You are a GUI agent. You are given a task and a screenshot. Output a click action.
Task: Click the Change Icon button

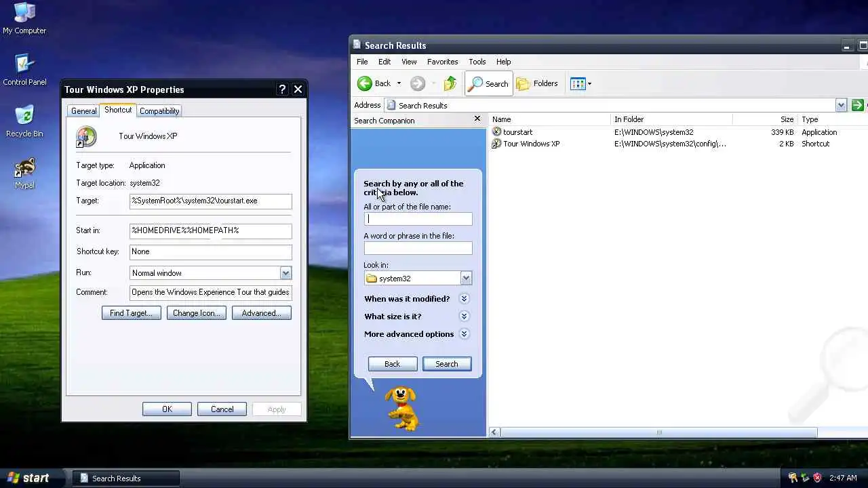click(x=197, y=313)
